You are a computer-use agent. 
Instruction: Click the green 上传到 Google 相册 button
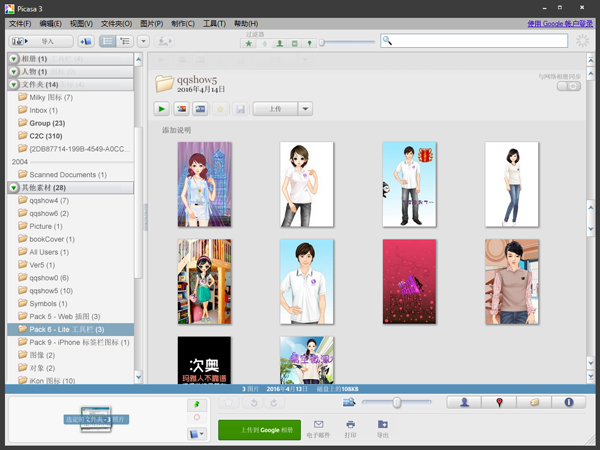pos(259,430)
